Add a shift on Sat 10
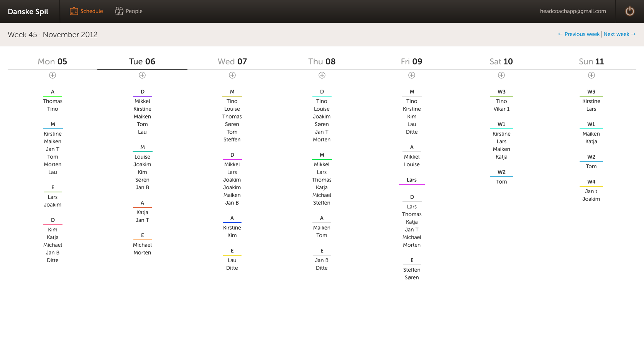The image size is (644, 356). 501,75
